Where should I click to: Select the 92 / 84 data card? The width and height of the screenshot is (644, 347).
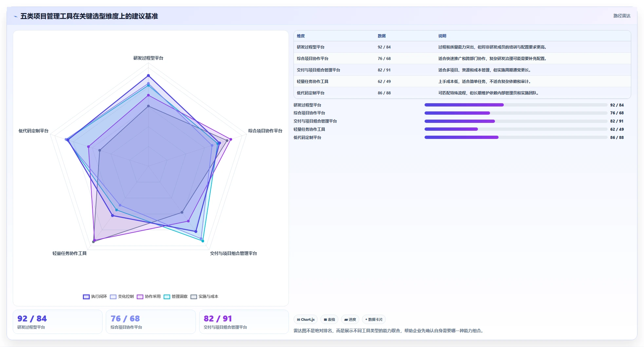57,322
